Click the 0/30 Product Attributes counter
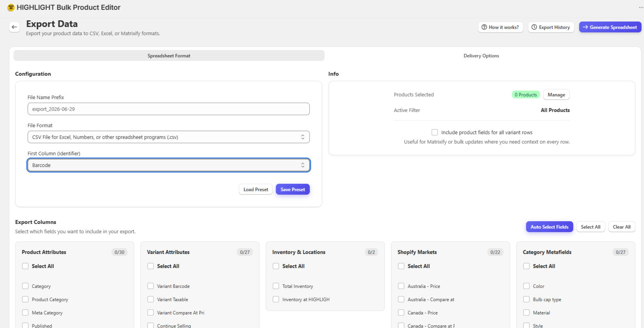Screen dimensions: 644x328 (x=119, y=252)
